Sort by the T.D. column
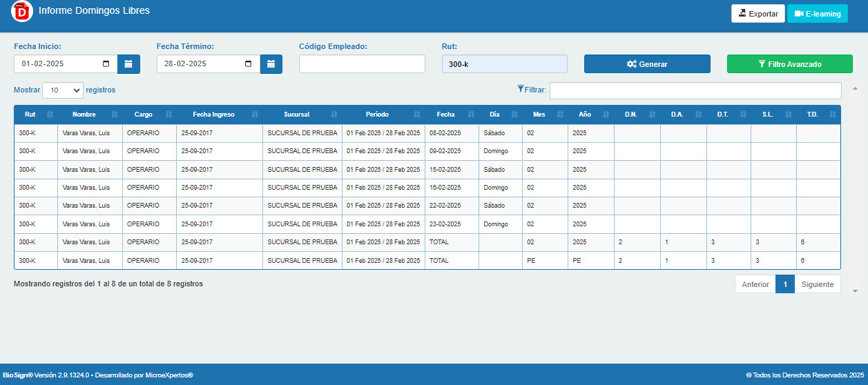The height and width of the screenshot is (385, 868). point(833,115)
